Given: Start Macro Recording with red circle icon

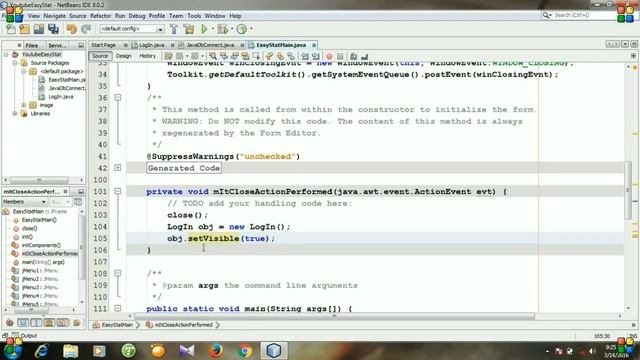Looking at the screenshot, I should [329, 56].
